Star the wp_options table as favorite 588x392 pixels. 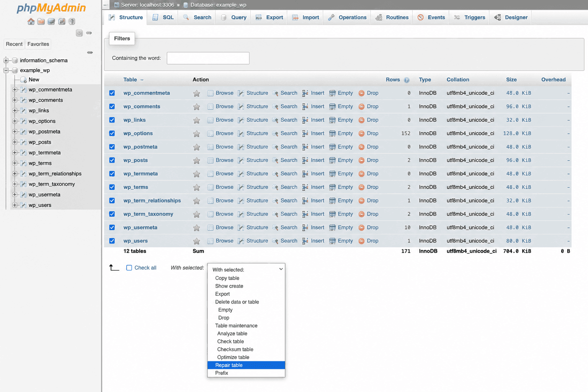click(196, 134)
